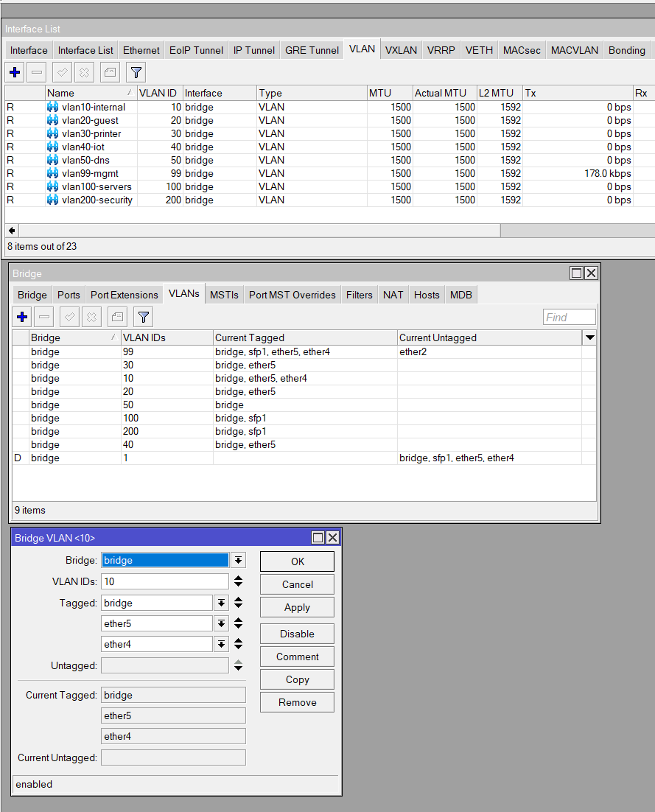655x812 pixels.
Task: Open the Hosts tab in Bridge window
Action: pos(427,295)
